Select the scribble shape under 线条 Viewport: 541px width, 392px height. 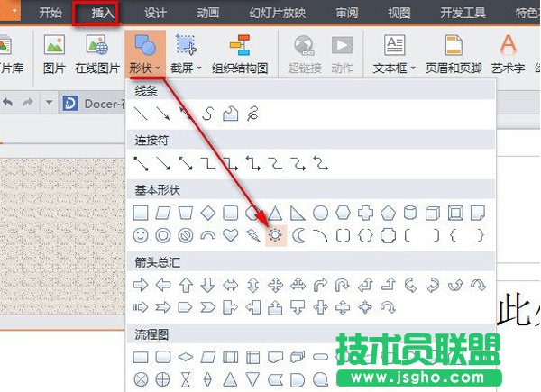(252, 114)
